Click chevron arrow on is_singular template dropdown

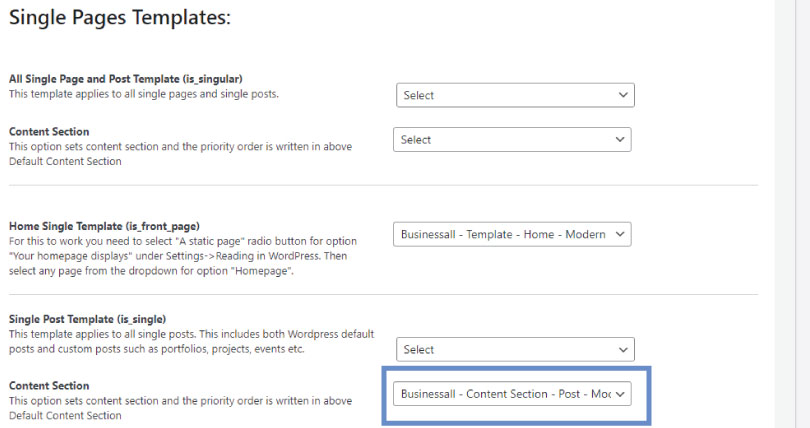point(624,95)
